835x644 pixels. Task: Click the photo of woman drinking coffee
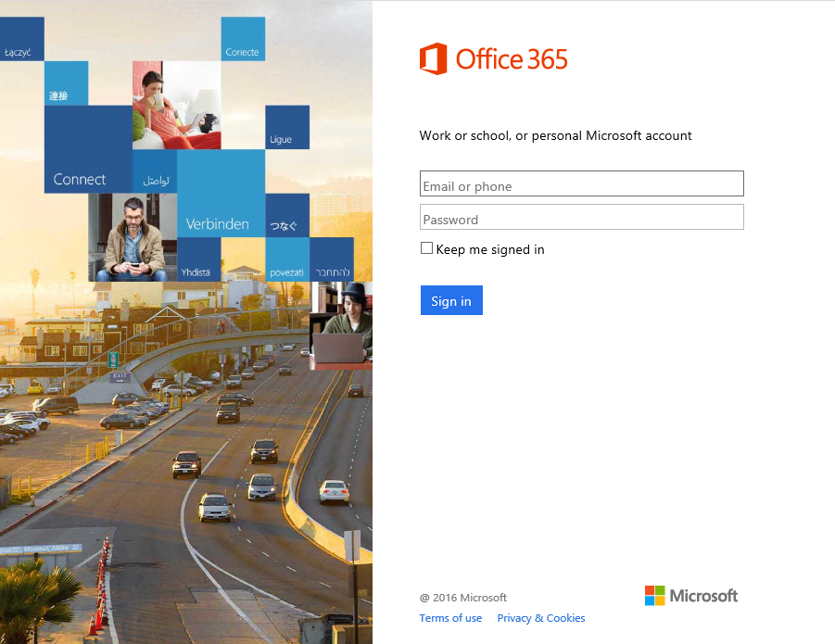177,106
